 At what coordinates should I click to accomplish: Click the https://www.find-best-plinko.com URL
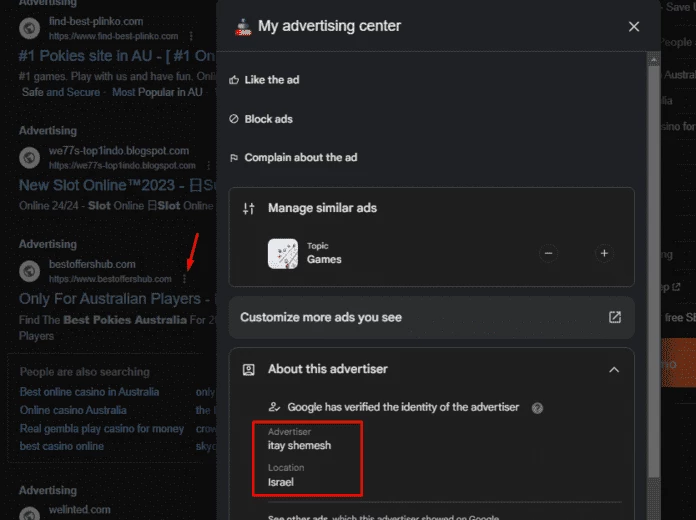click(114, 36)
